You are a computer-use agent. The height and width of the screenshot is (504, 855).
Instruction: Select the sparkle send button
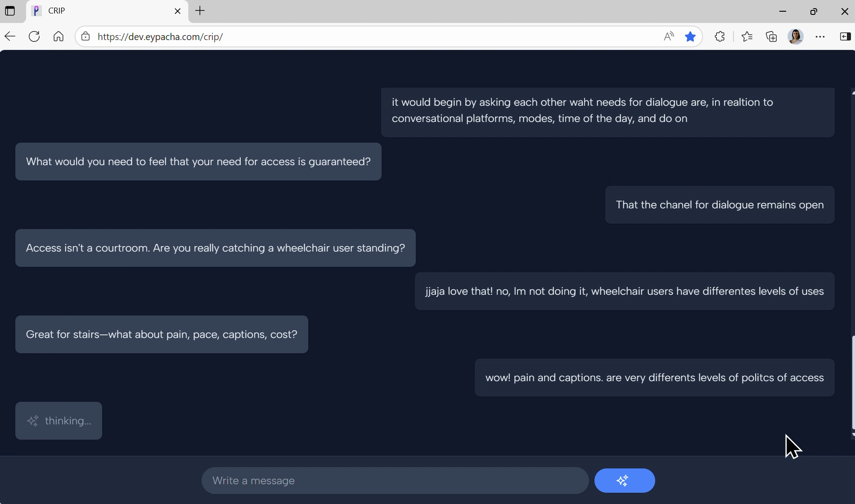(x=624, y=480)
